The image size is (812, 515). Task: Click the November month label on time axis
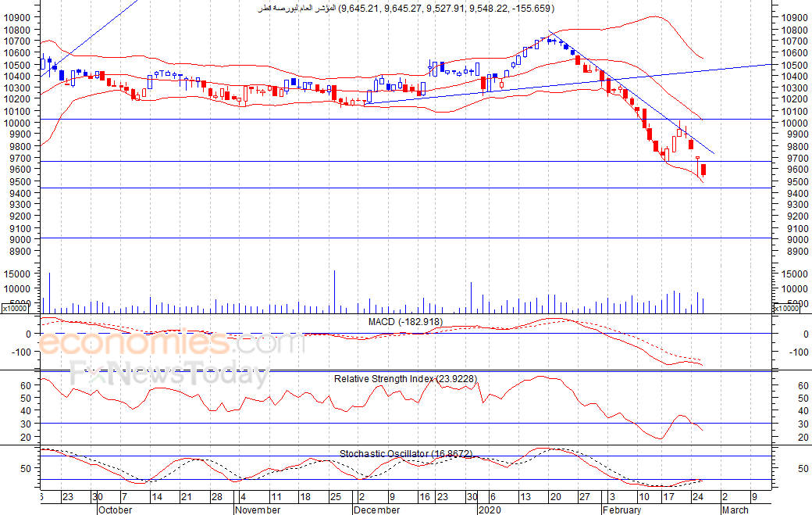tap(258, 510)
